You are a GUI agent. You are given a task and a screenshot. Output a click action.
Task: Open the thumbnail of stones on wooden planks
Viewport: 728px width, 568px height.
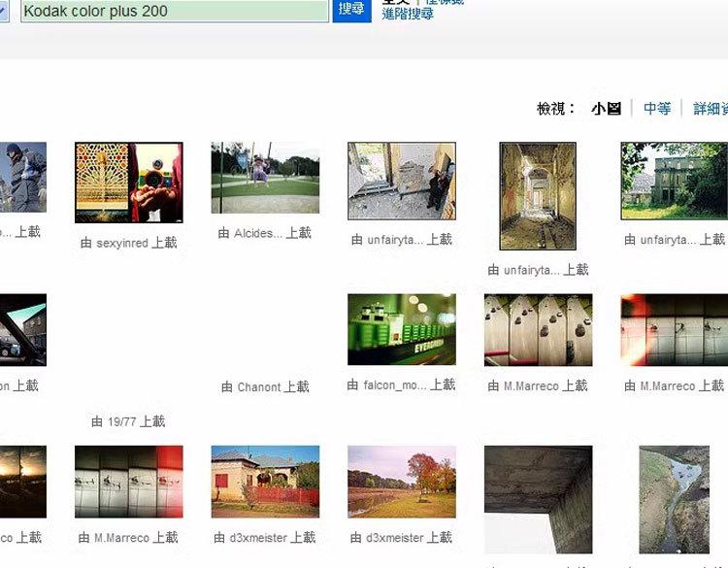(538, 330)
